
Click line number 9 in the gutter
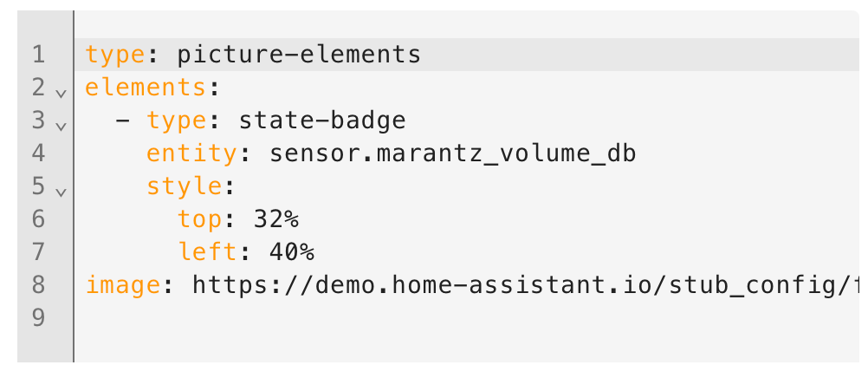coord(38,317)
